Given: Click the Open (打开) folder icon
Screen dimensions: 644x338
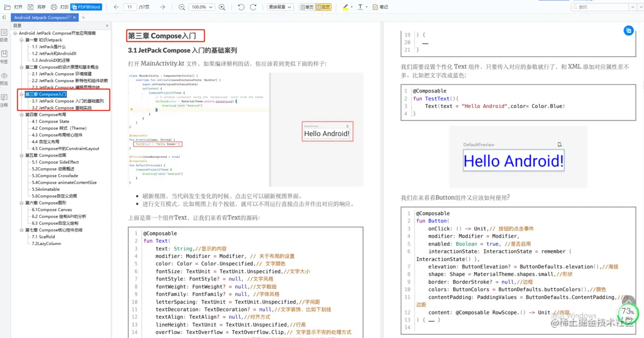Looking at the screenshot, I should tap(7, 7).
